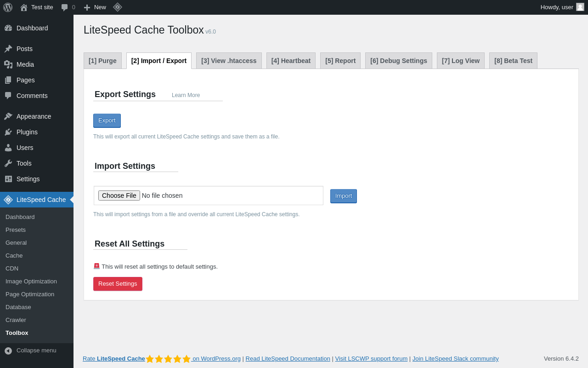Click the plus New content icon
This screenshot has width=588, height=368.
[x=87, y=7]
